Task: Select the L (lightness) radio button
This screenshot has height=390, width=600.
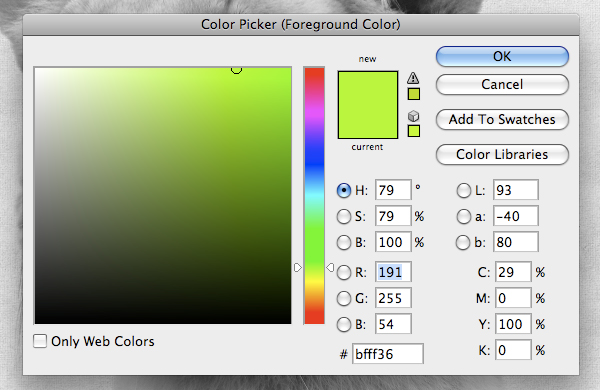Action: coord(463,190)
